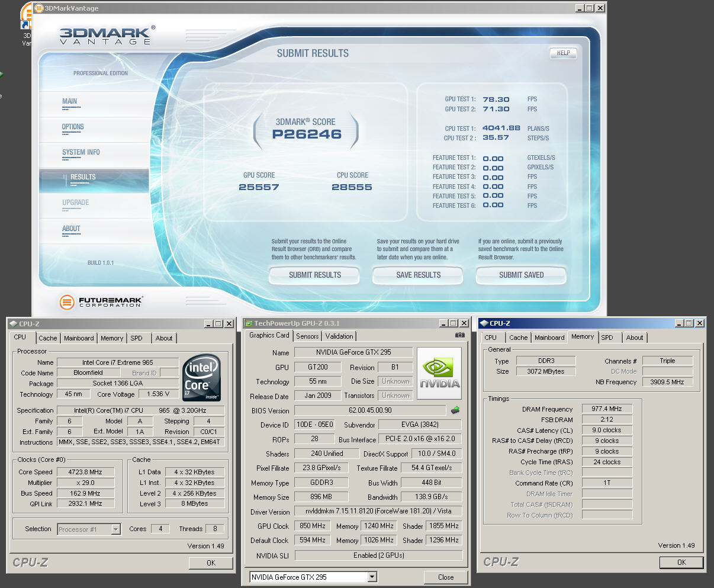
Task: Click the GPU-Z Name field GeForce GTX 295
Action: pyautogui.click(x=353, y=352)
